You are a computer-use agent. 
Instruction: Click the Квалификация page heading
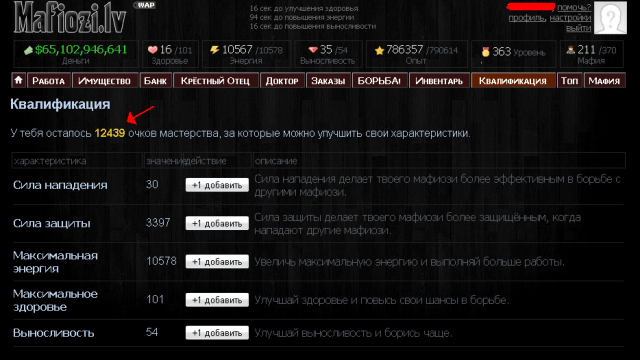tap(60, 104)
